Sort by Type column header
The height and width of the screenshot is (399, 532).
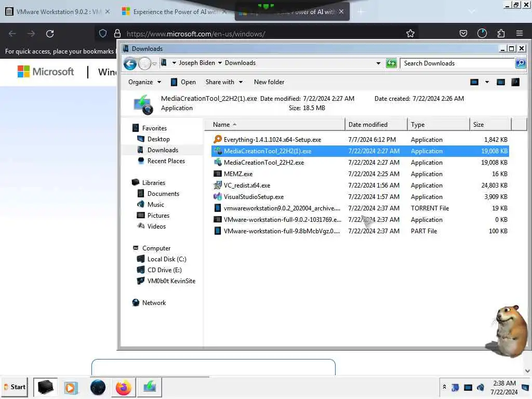[x=438, y=125]
